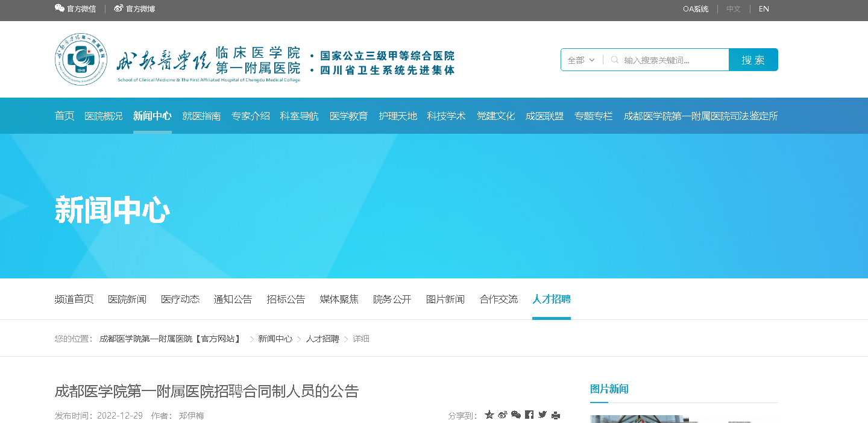Open the 图片新闻 sidebar thumbnail
868x423 pixels.
coord(684,418)
